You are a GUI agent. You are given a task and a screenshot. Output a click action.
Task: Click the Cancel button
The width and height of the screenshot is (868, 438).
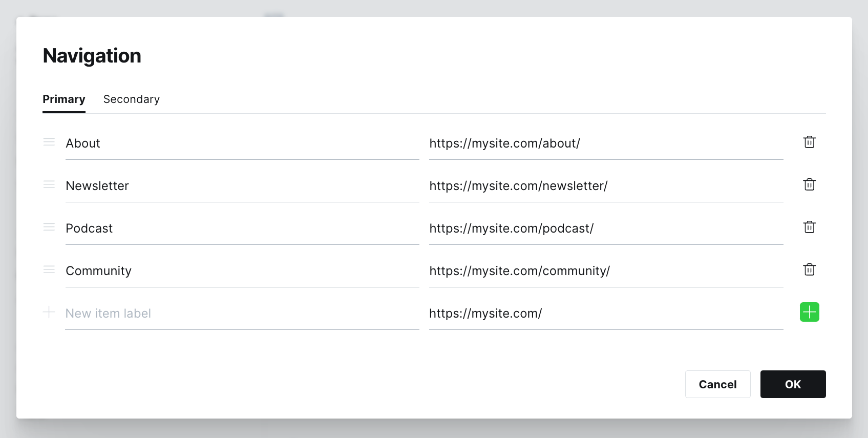717,384
